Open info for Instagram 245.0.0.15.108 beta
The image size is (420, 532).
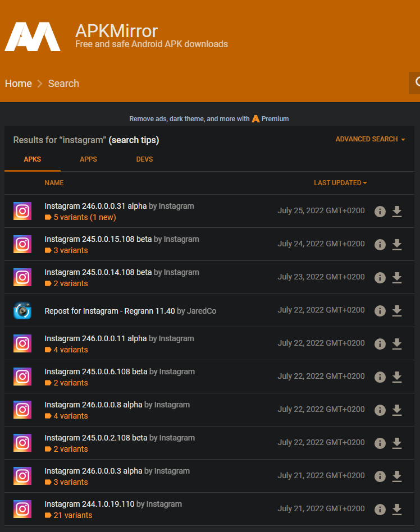tap(380, 245)
